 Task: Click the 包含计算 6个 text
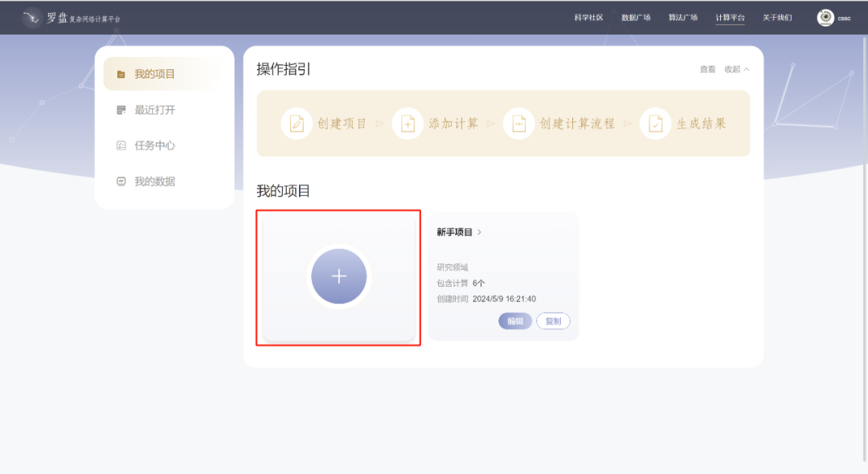pyautogui.click(x=461, y=283)
